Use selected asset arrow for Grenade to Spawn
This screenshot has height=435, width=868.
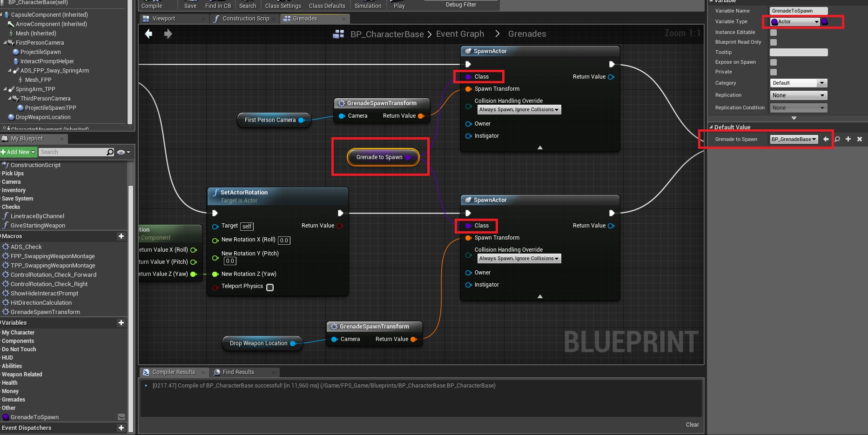[x=826, y=139]
